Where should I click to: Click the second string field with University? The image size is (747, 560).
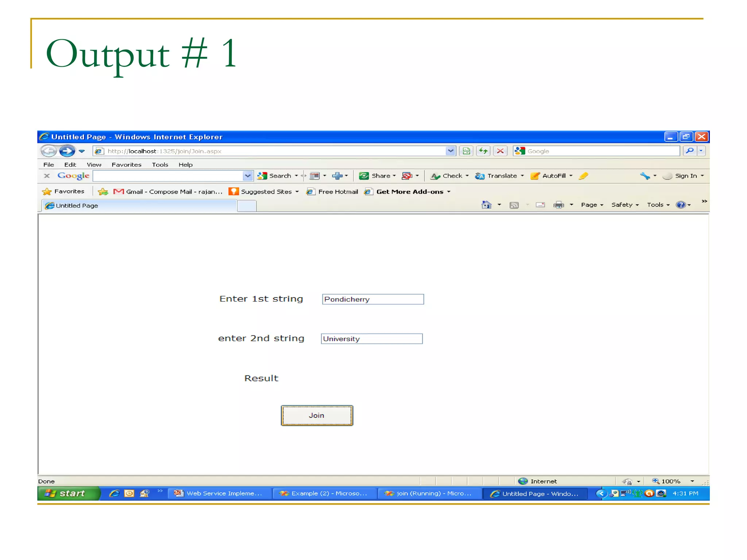pos(372,339)
